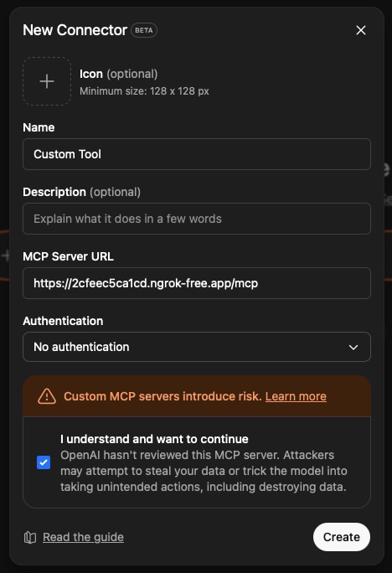Click the BETA badge next to the title
Image resolution: width=392 pixels, height=573 pixels.
tap(144, 30)
